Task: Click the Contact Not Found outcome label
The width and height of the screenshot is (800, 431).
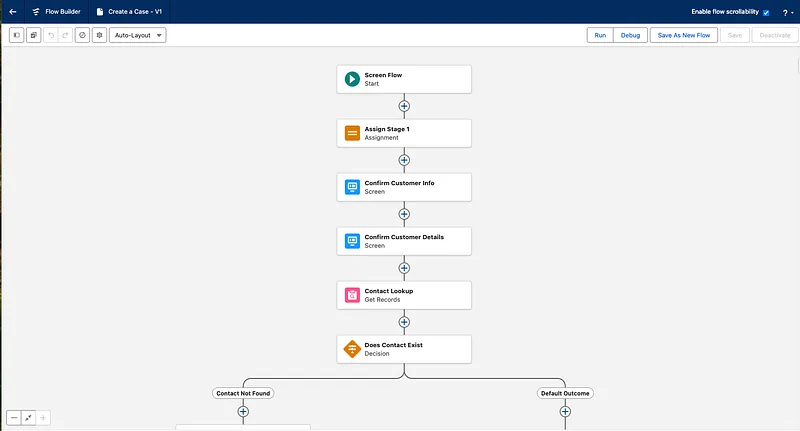Action: coord(243,393)
